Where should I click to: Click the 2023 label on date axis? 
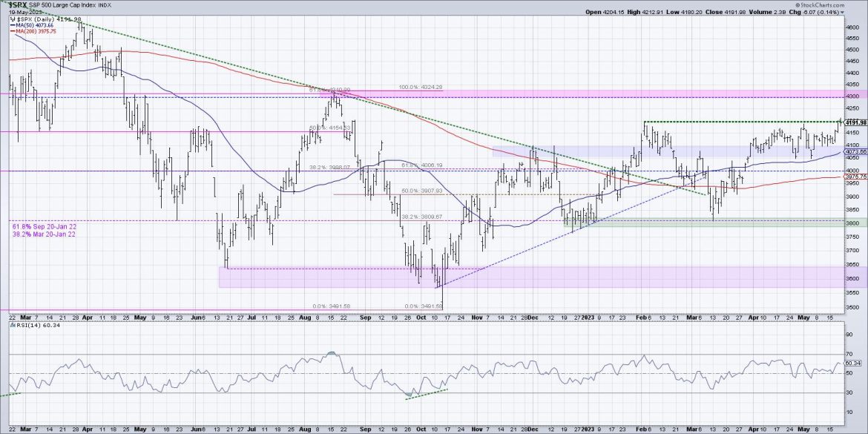point(587,317)
